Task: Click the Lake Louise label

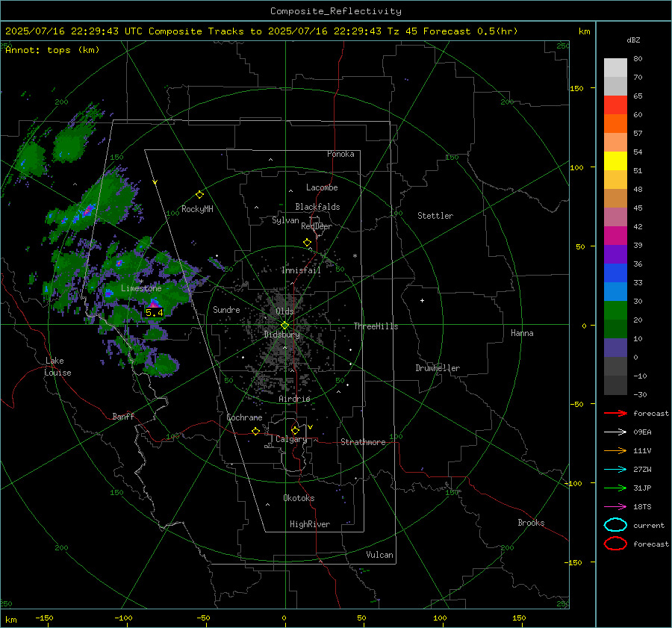Action: tap(58, 367)
